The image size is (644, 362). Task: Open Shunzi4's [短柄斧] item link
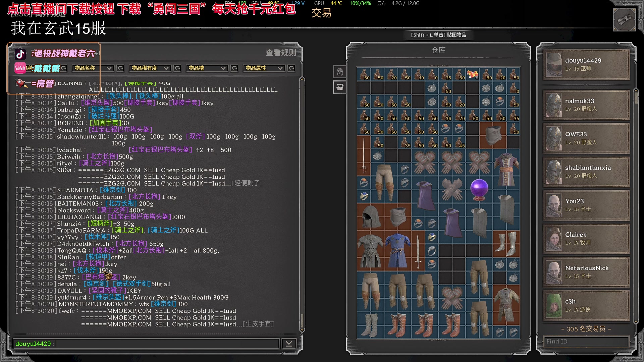[x=100, y=224]
